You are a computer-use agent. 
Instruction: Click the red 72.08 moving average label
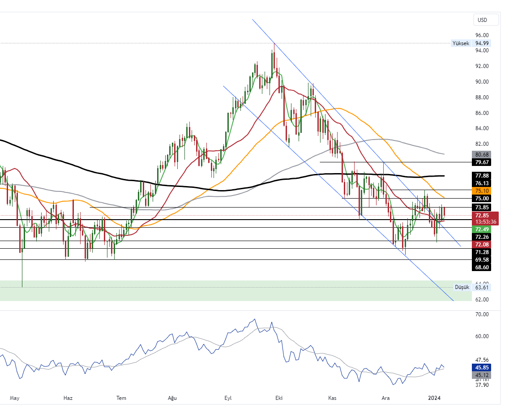pyautogui.click(x=482, y=245)
